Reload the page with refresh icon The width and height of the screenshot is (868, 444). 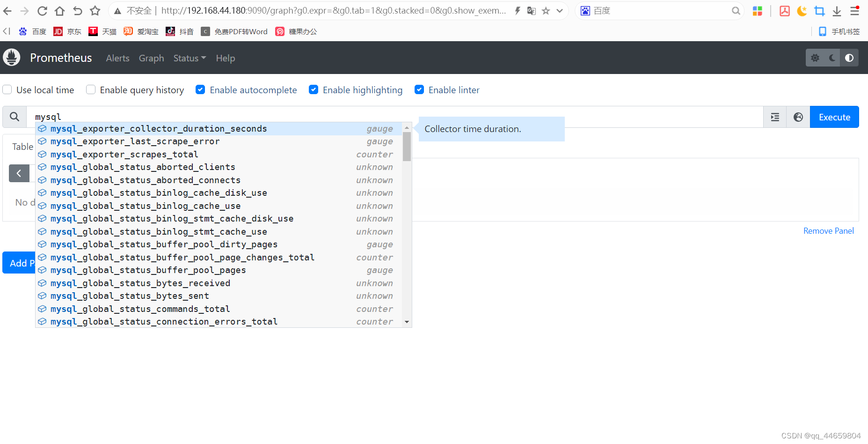point(42,11)
